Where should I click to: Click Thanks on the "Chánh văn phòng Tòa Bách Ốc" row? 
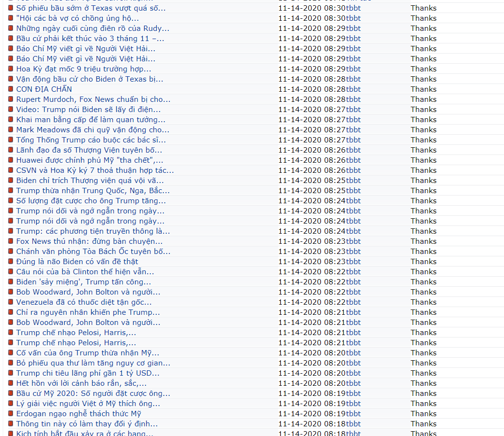pos(423,252)
